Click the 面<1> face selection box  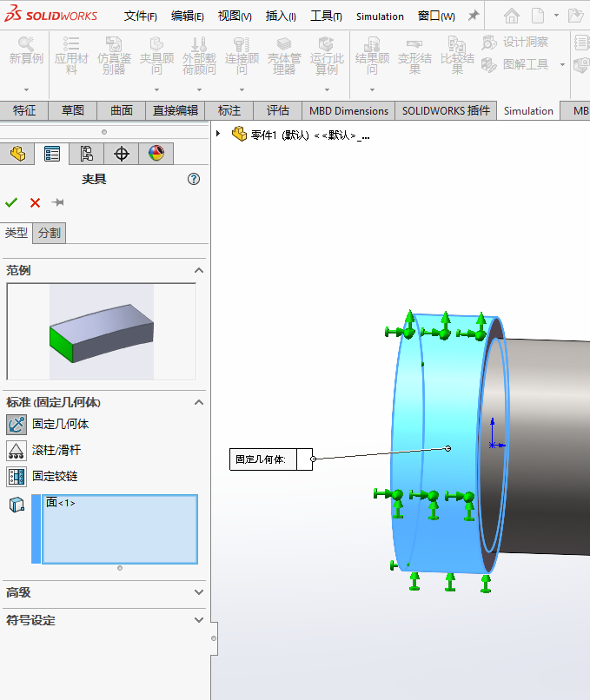click(x=119, y=528)
